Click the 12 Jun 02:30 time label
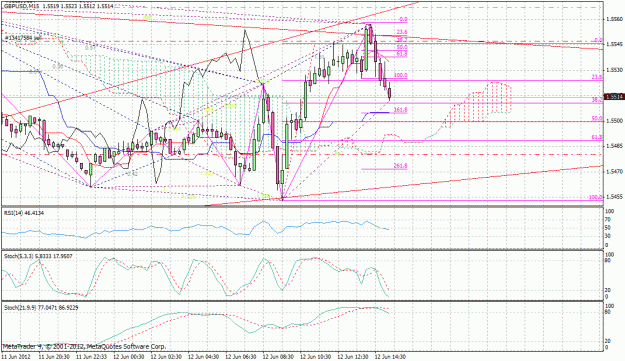Screen dimensions: 625x361 pos(166,357)
